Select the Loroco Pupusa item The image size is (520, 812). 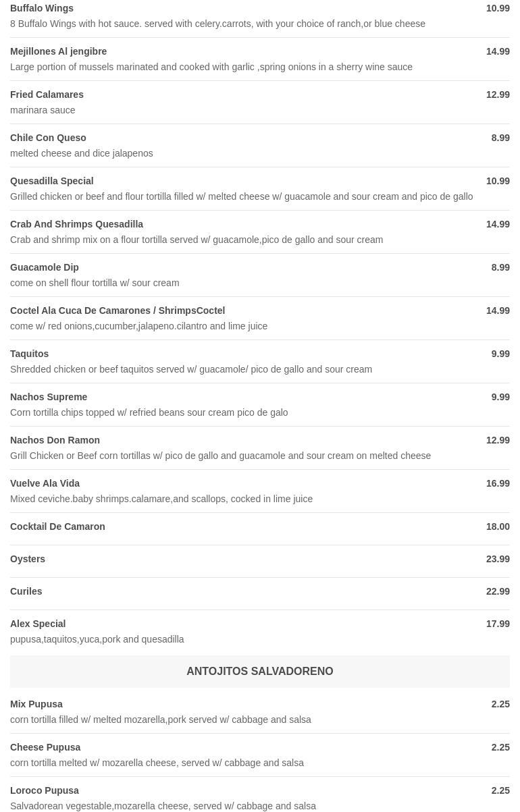[45, 790]
